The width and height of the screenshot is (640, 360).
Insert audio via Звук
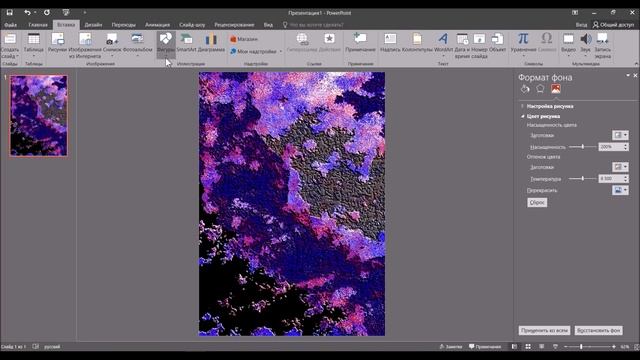pos(585,45)
